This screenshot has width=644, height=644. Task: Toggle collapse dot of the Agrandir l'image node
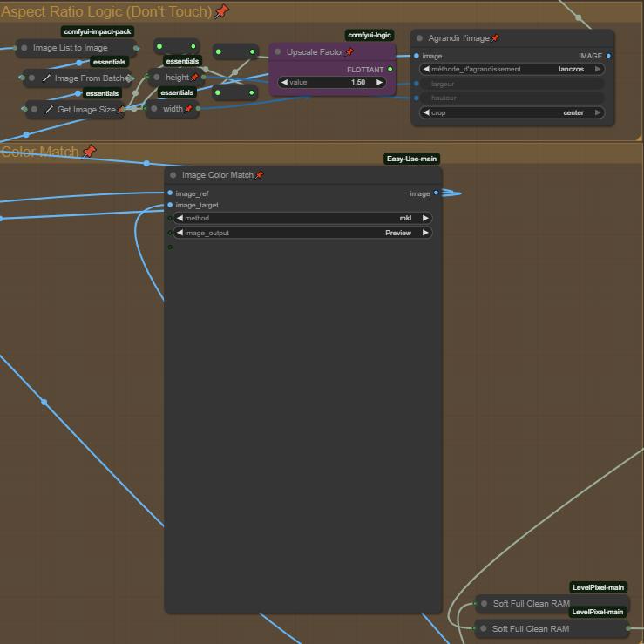(x=419, y=38)
